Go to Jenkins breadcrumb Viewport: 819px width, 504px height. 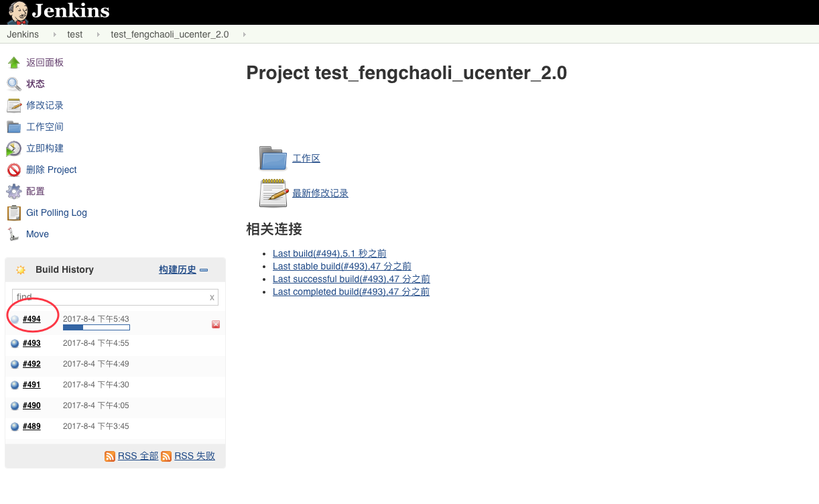23,34
